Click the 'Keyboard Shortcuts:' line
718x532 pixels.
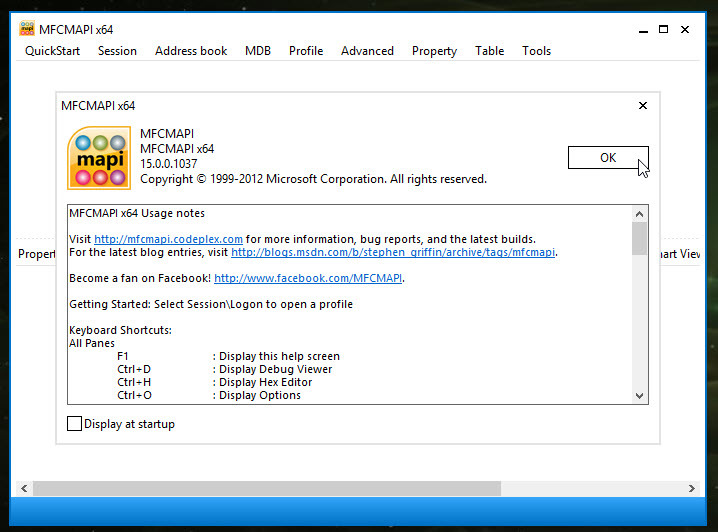120,331
